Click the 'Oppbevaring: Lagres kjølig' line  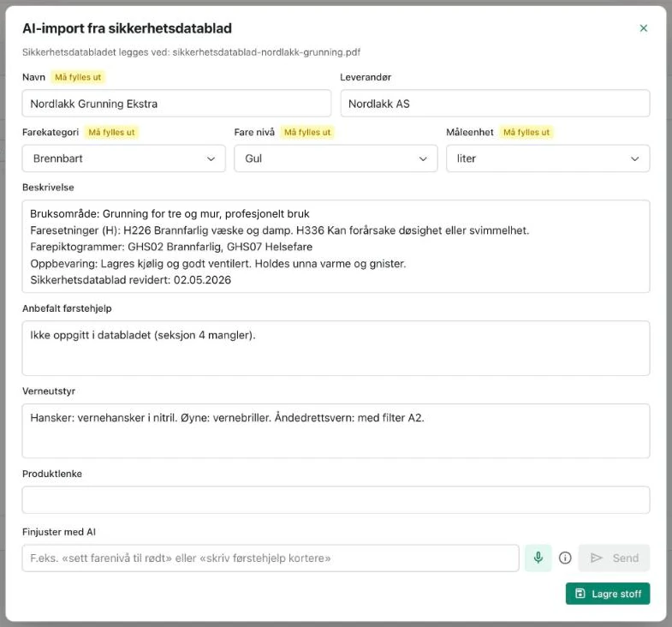point(218,263)
